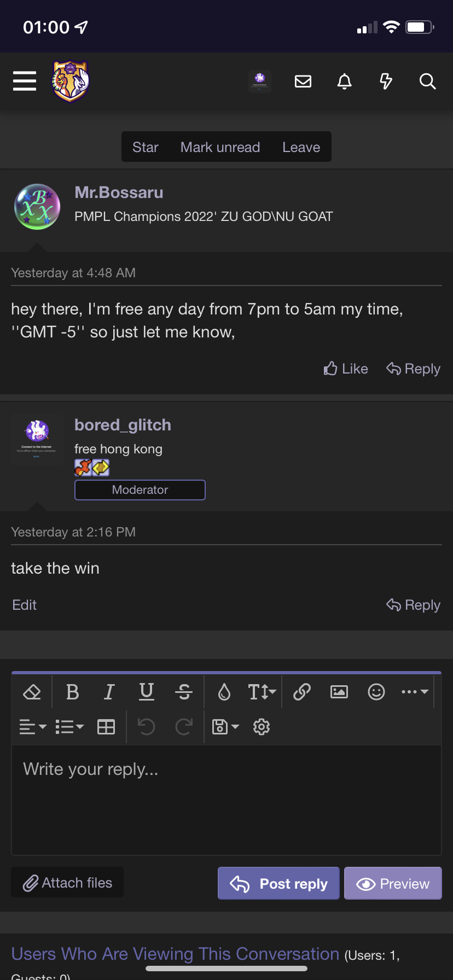This screenshot has height=980, width=453.
Task: Insert a link in the editor
Action: point(302,692)
